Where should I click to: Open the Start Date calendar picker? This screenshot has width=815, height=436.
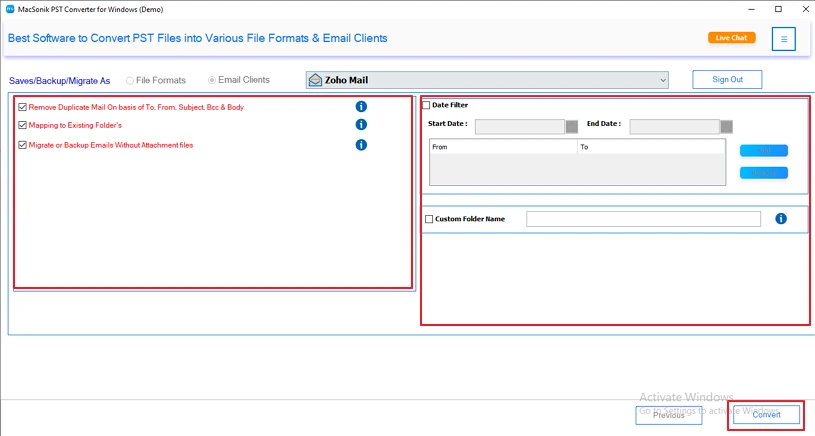pos(572,127)
